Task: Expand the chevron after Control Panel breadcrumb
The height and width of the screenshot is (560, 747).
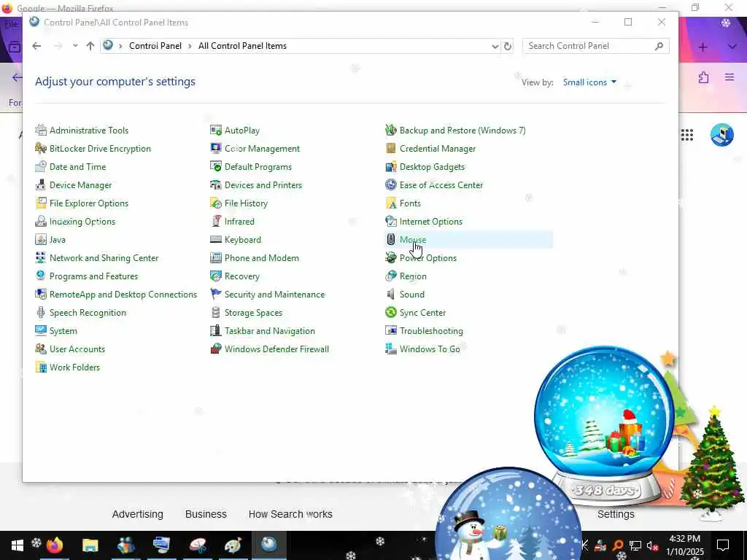Action: click(x=190, y=46)
